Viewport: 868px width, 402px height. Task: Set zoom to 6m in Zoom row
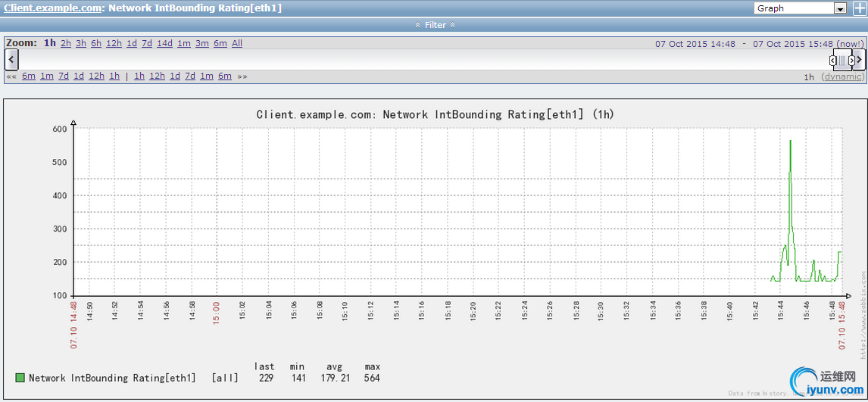coord(220,43)
